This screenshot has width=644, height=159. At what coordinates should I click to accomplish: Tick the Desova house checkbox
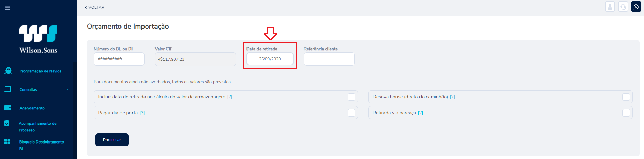point(626,97)
